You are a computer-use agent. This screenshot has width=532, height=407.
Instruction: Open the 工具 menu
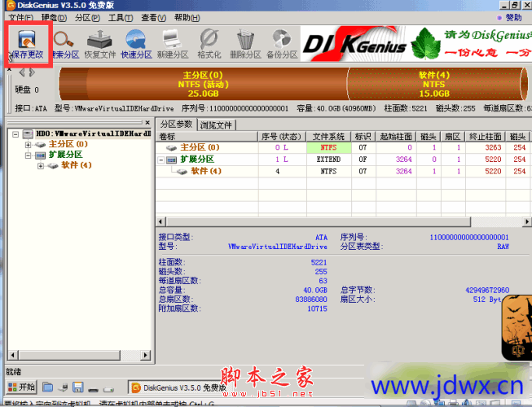[x=121, y=18]
